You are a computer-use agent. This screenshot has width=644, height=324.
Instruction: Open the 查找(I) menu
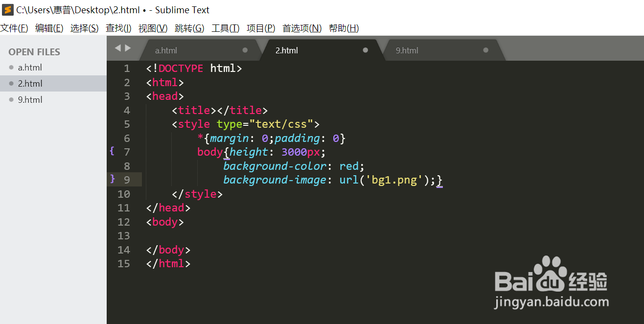tap(118, 28)
